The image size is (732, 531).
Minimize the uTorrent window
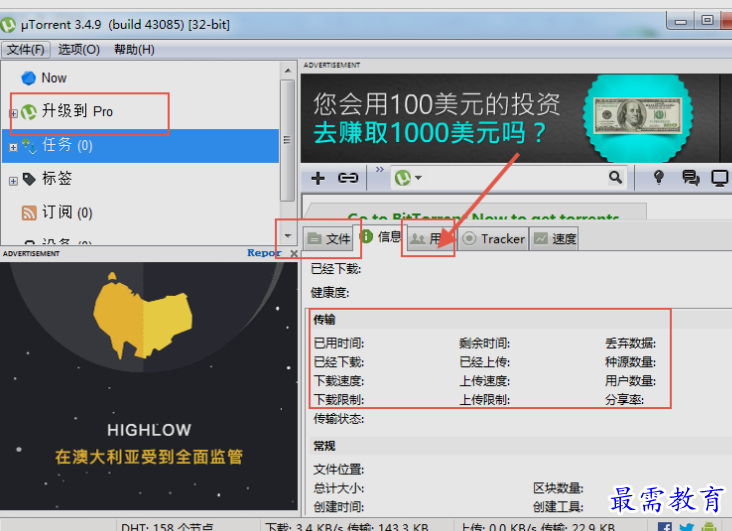[681, 21]
